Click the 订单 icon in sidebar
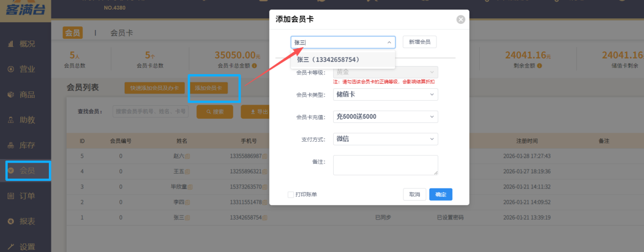 [11, 196]
